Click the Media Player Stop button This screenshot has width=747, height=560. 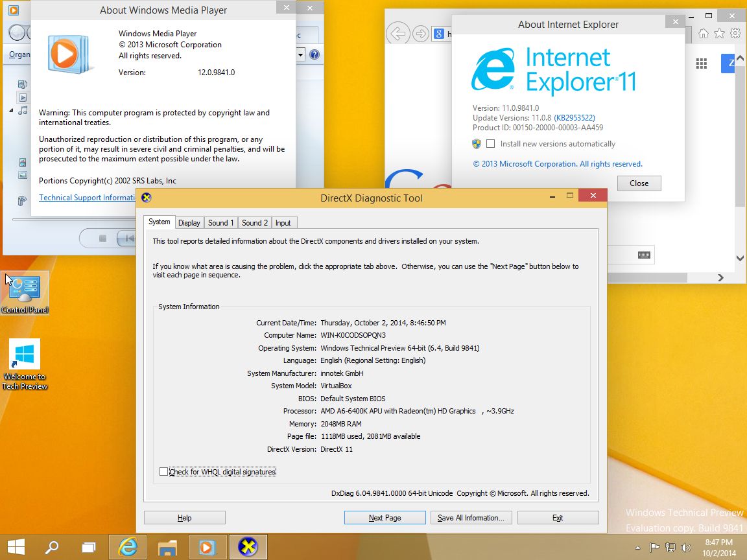[102, 238]
